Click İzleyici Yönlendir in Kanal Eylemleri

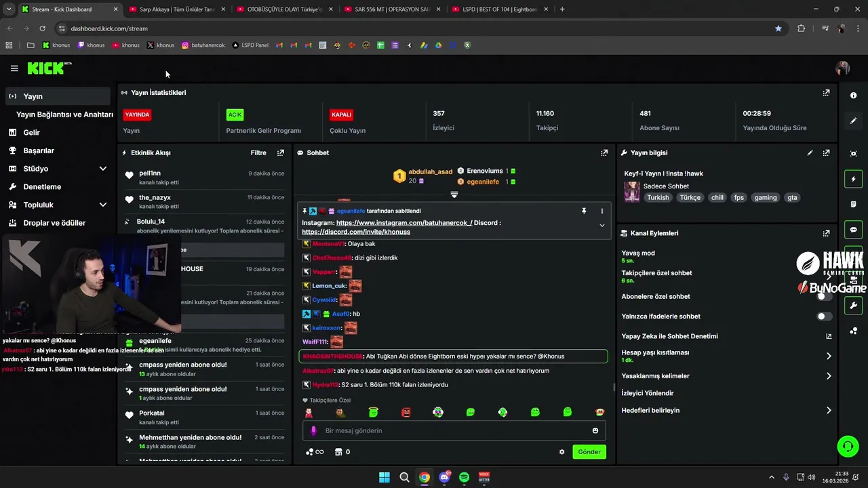click(648, 393)
